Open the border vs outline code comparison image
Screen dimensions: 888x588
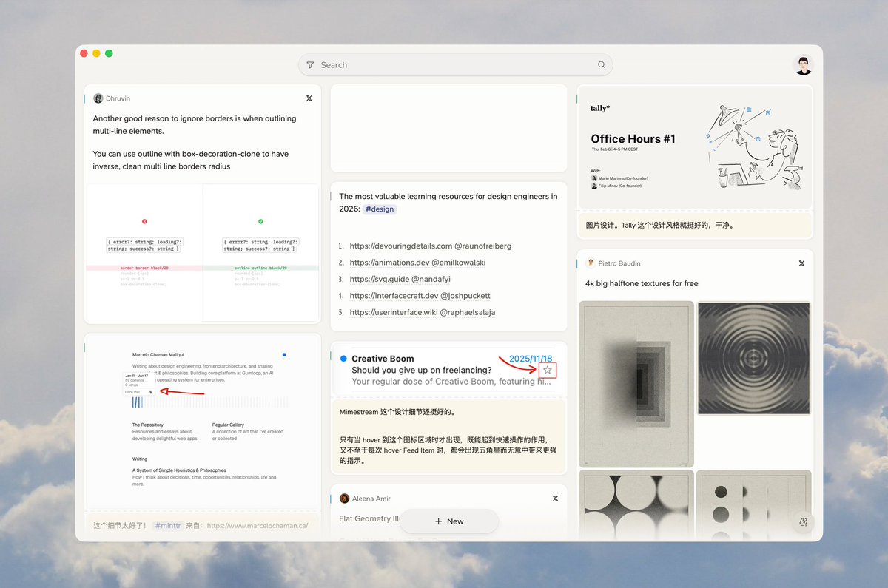pos(202,253)
